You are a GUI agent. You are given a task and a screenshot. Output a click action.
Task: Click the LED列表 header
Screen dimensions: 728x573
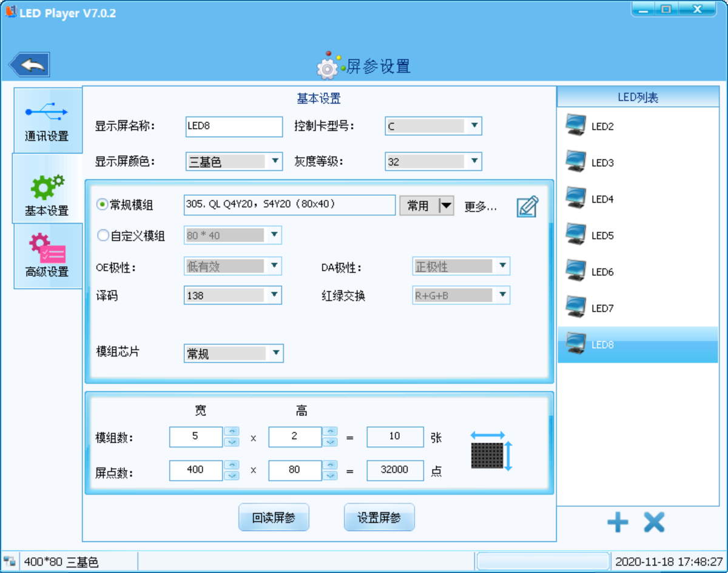click(x=638, y=97)
